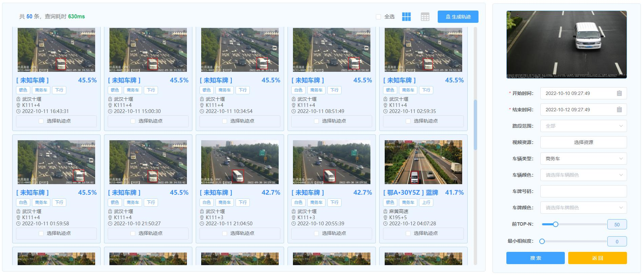
Task: Click 42.7% on 2022-10-11 21:04:50 card
Action: (x=271, y=193)
